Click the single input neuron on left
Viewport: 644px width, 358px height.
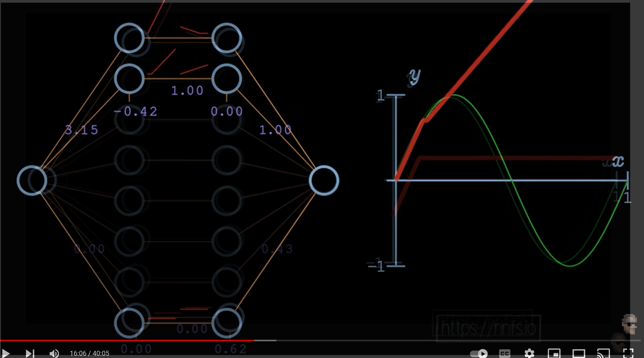coord(32,181)
